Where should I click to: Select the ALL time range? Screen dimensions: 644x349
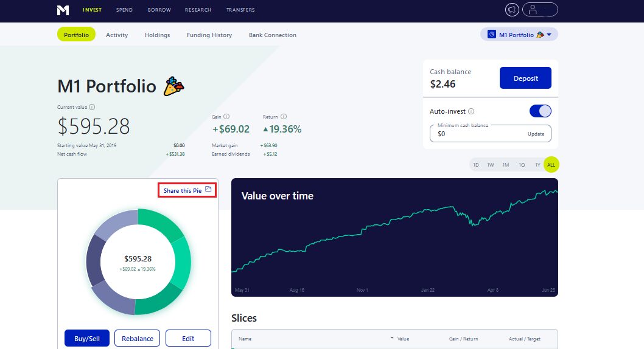click(551, 165)
